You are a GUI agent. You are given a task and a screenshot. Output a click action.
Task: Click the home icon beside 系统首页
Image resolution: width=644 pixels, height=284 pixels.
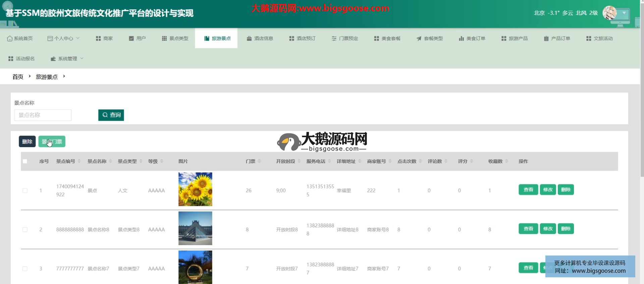coord(10,39)
